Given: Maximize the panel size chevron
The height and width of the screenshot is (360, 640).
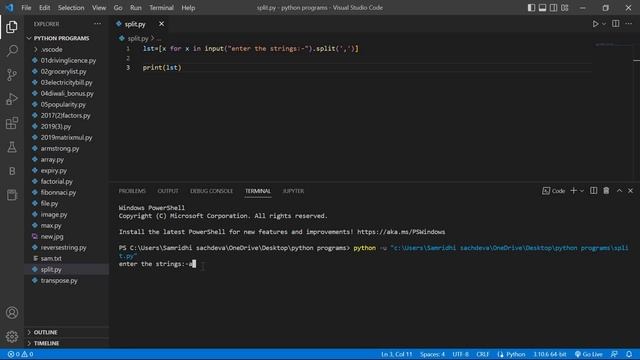Looking at the screenshot, I should (619, 191).
